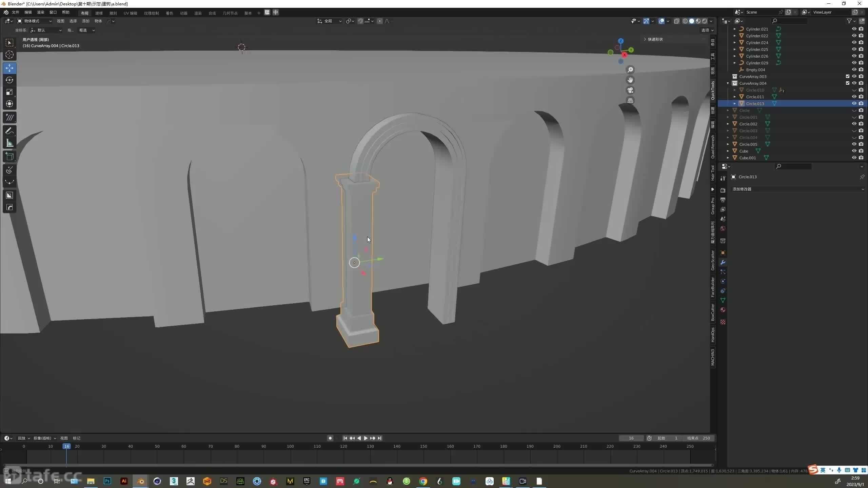
Task: Open the File menu
Action: tap(16, 13)
